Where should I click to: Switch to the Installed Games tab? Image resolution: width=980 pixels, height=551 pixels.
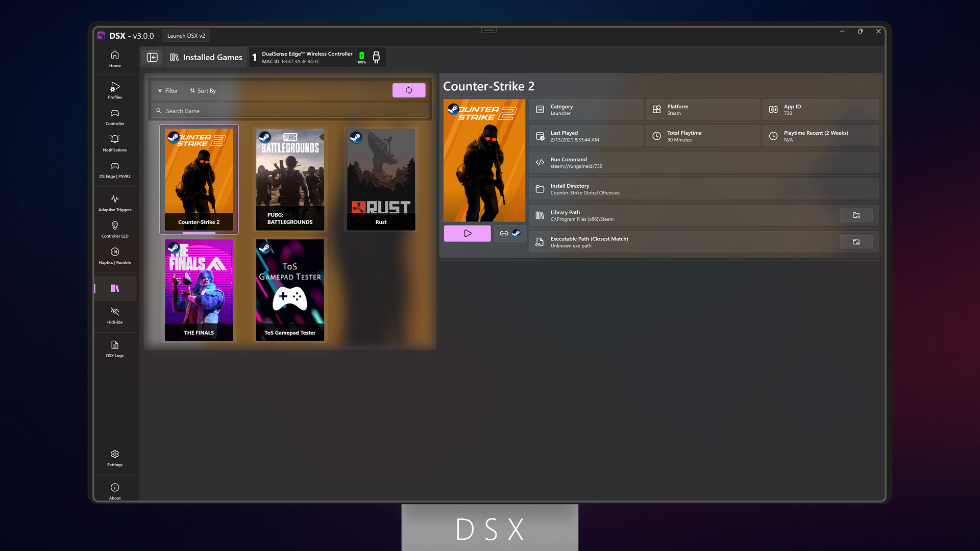click(x=206, y=57)
